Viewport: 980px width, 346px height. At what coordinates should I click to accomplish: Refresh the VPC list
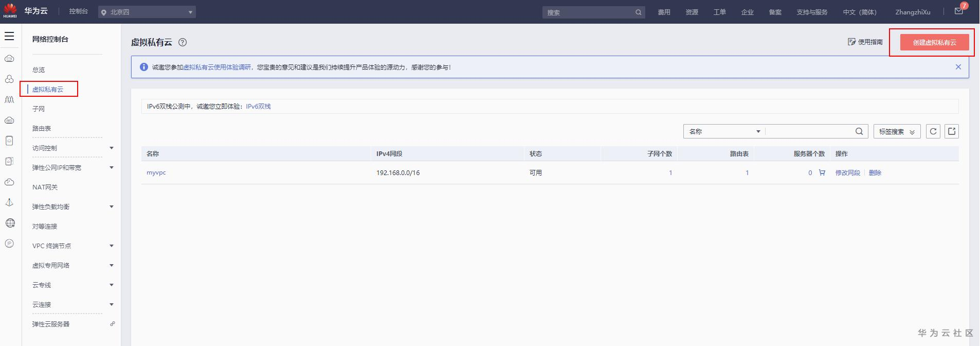(933, 131)
